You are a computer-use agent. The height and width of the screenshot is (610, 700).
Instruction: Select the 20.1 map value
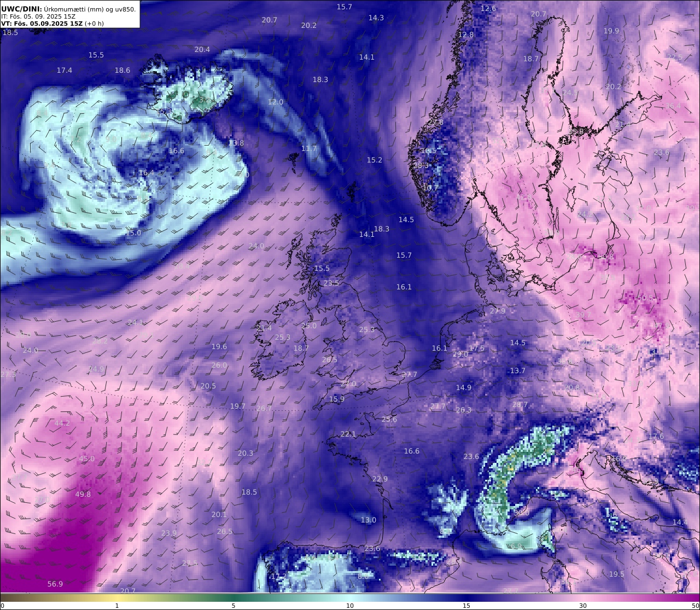(219, 514)
